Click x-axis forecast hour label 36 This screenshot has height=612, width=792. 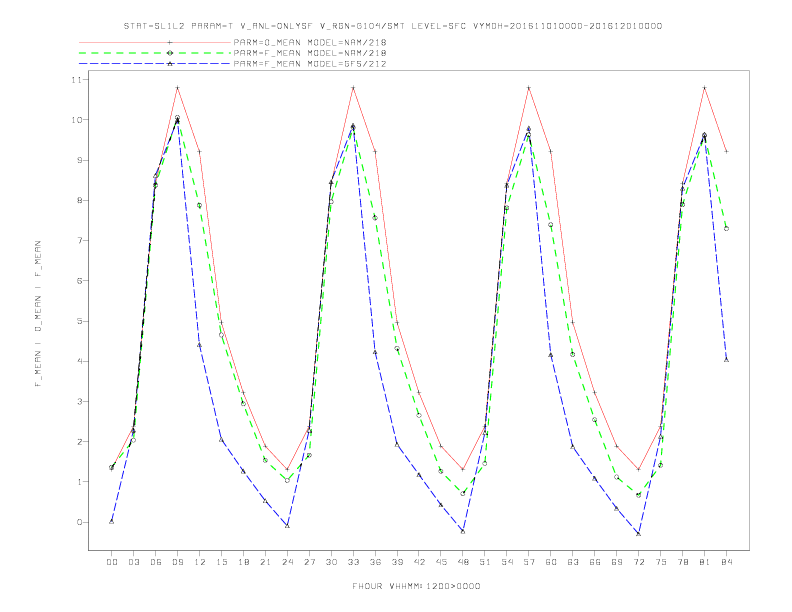pyautogui.click(x=375, y=562)
